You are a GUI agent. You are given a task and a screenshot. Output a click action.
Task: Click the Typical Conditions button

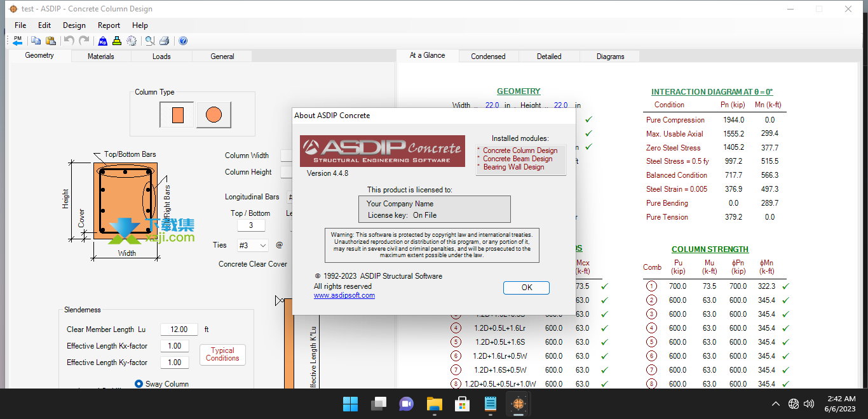[x=222, y=354]
